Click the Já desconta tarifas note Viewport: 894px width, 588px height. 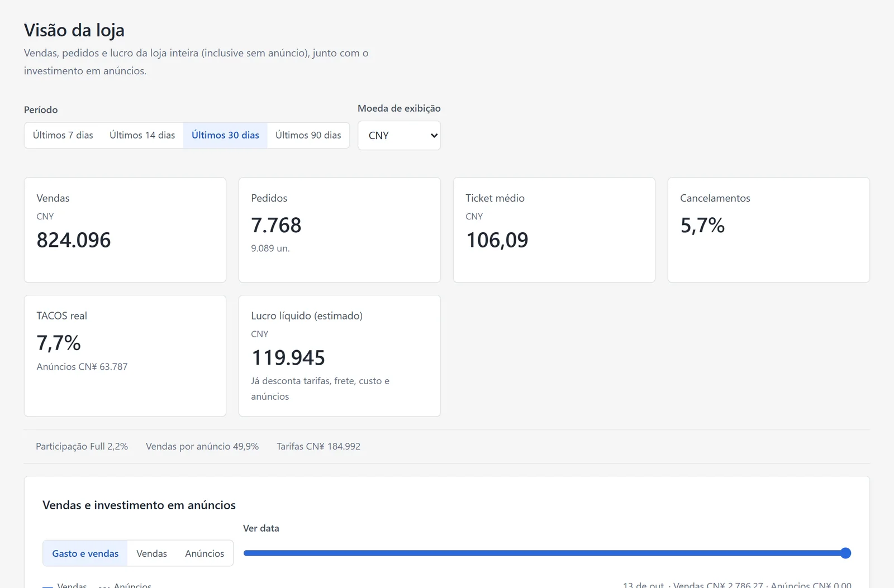320,389
